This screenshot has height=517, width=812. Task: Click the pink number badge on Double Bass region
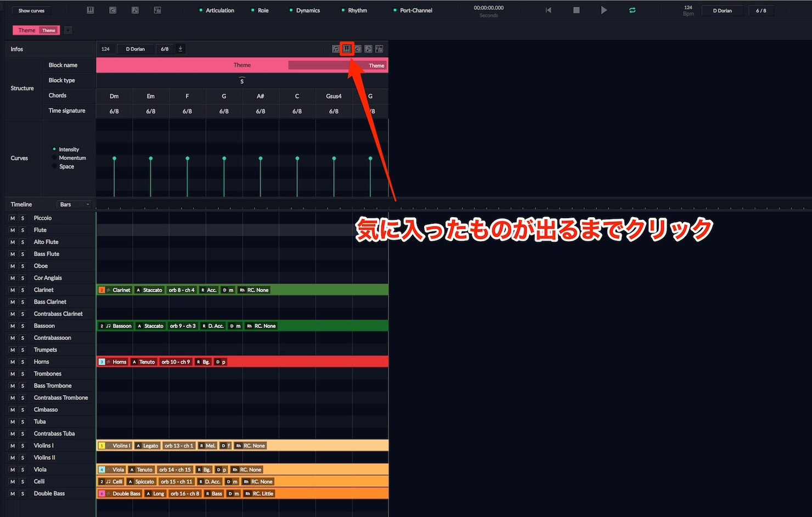(101, 493)
